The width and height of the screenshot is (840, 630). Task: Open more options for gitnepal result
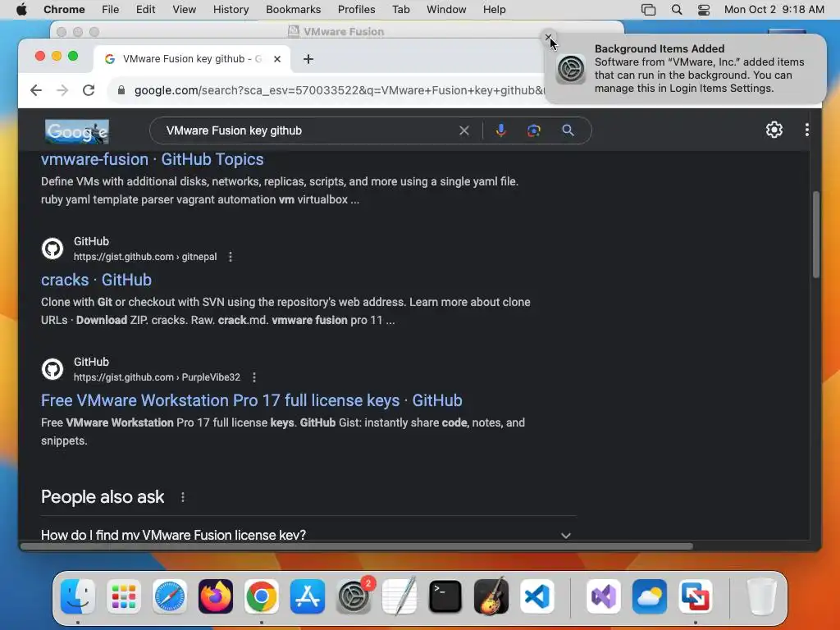click(x=231, y=257)
